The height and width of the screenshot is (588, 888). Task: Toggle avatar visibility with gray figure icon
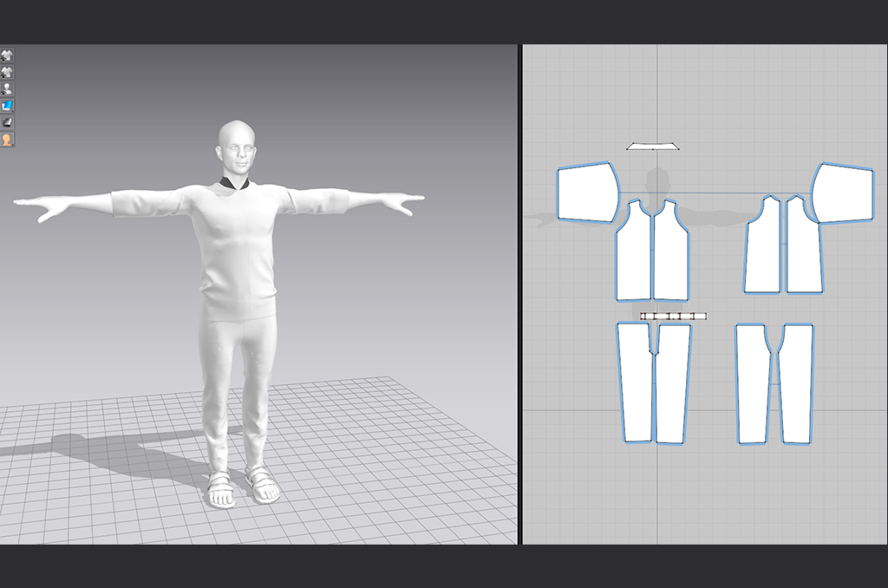pyautogui.click(x=7, y=88)
